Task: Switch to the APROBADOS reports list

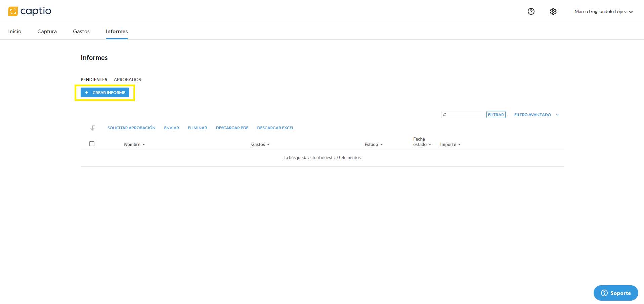Action: 127,80
